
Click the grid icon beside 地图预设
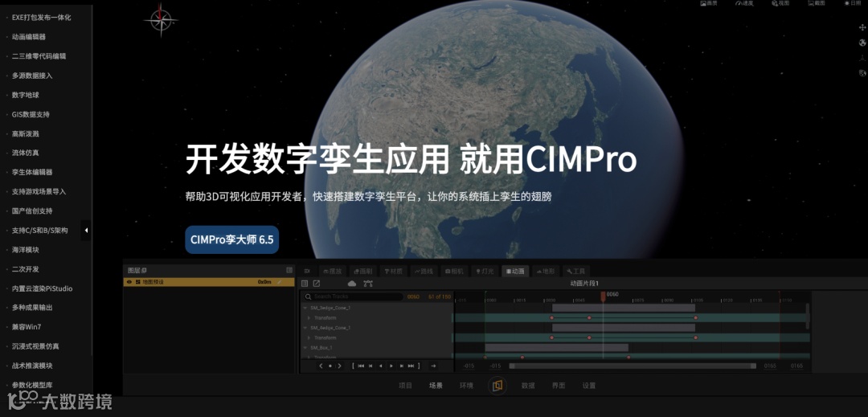tap(138, 282)
